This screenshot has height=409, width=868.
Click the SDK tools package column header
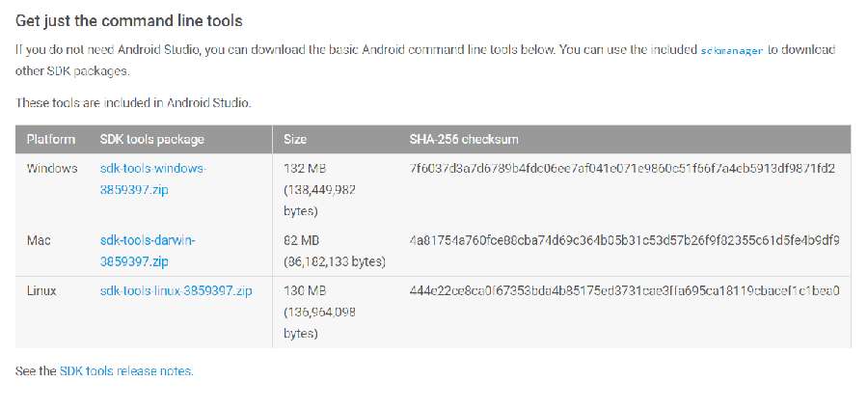pos(152,139)
